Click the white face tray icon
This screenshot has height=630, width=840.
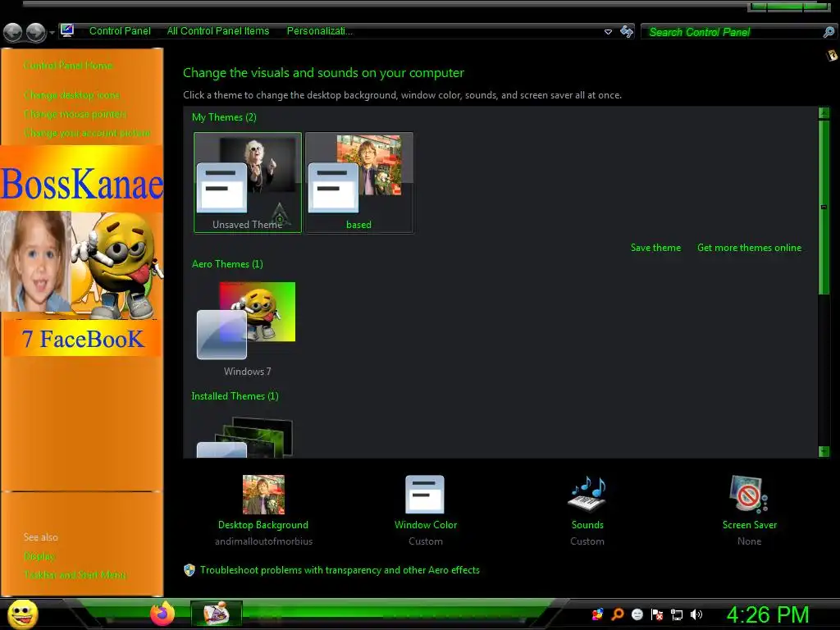[x=637, y=614]
